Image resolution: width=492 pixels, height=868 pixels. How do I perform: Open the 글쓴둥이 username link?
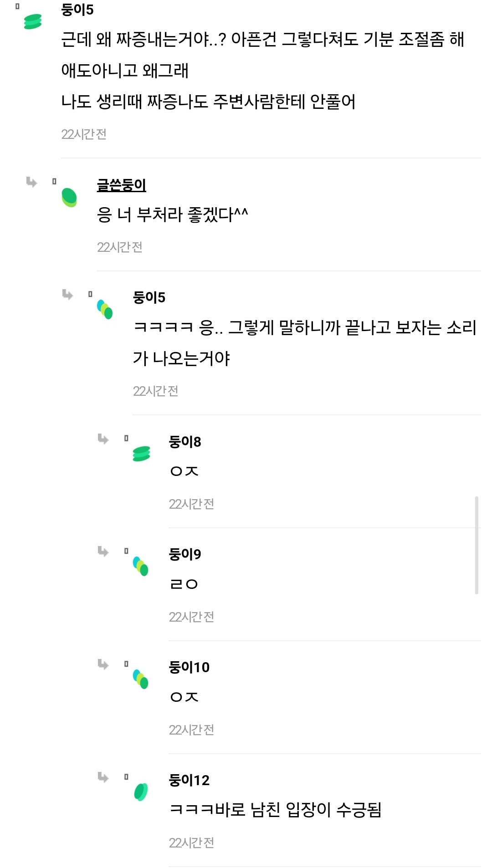click(x=121, y=185)
